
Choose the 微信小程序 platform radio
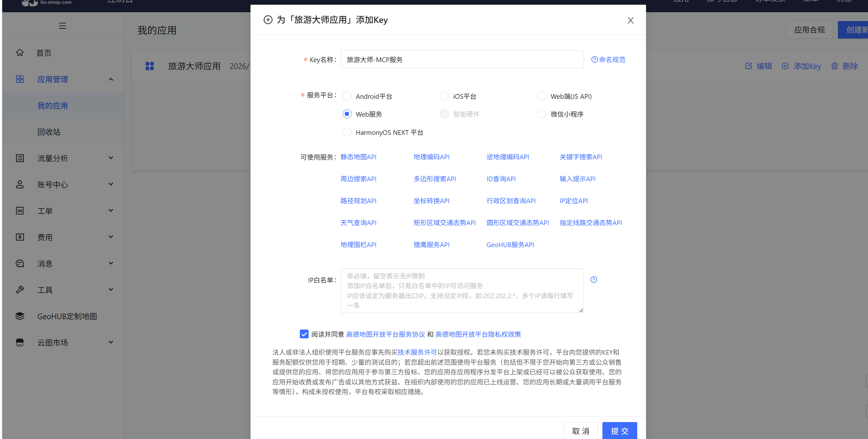pyautogui.click(x=542, y=114)
